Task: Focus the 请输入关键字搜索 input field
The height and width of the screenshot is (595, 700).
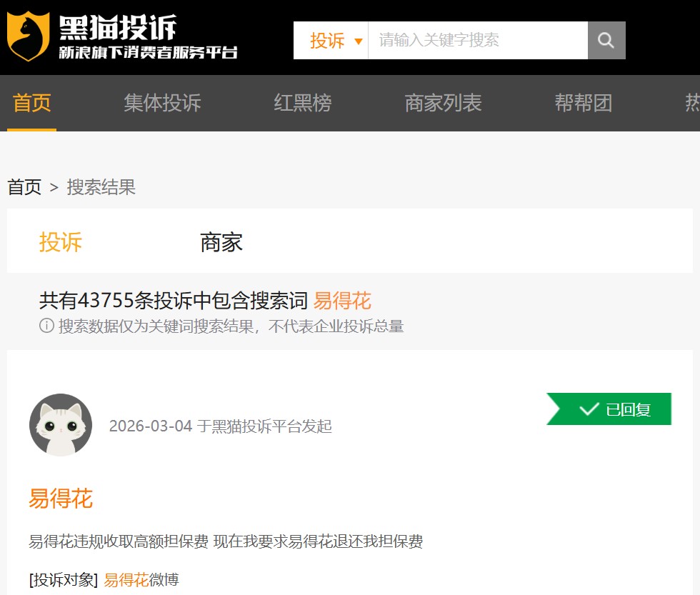Action: point(478,40)
